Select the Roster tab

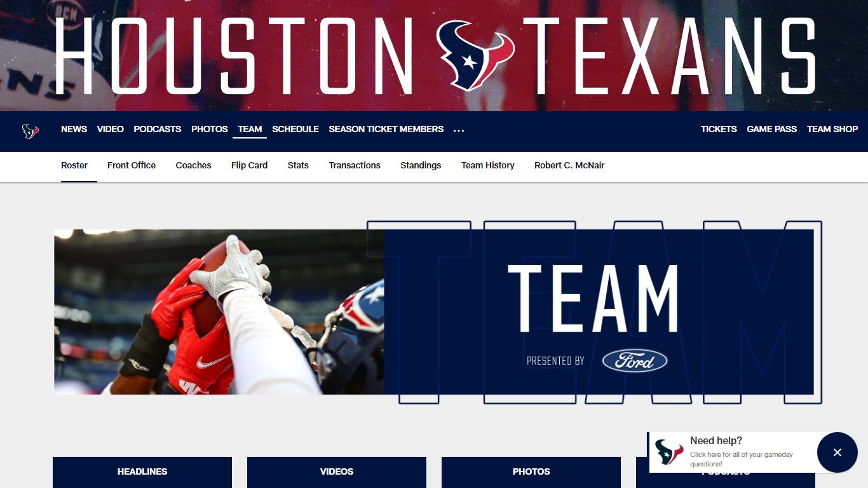click(x=74, y=165)
